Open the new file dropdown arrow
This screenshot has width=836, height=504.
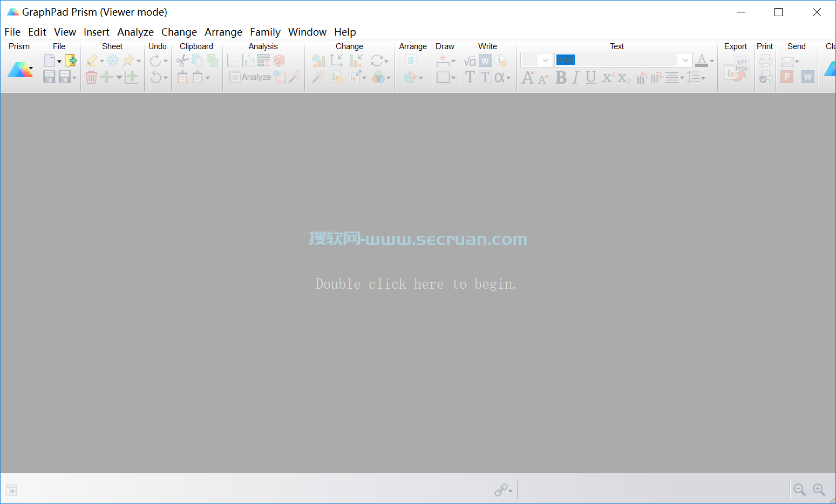coord(59,62)
